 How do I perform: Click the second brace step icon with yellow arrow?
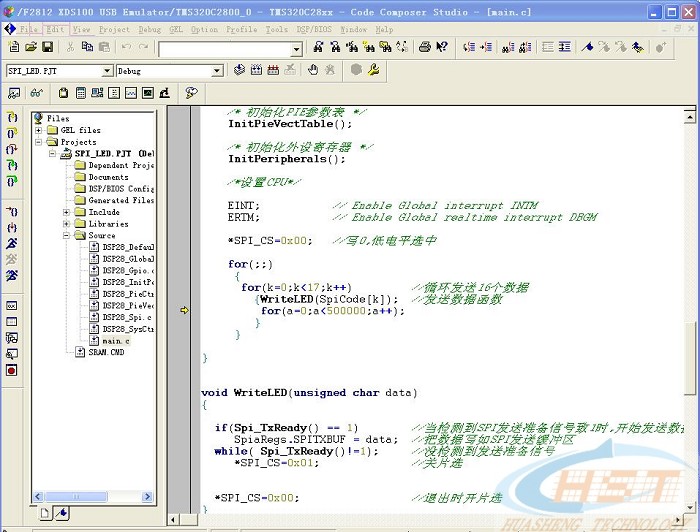point(12,133)
